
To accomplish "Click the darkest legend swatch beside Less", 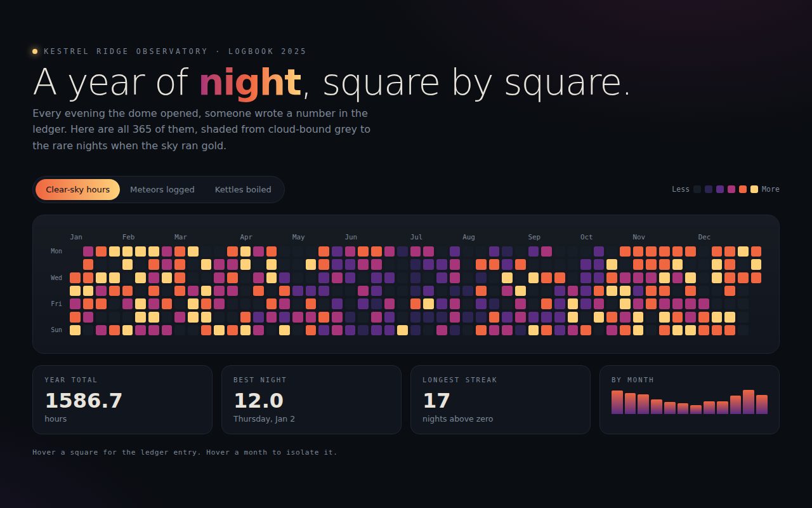I will pos(697,189).
